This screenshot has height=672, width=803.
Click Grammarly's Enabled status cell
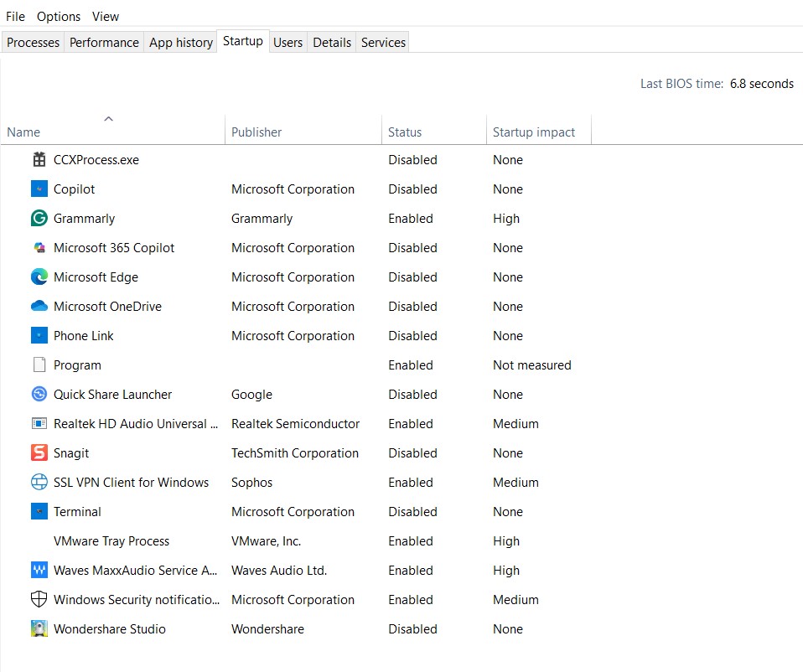(x=410, y=219)
